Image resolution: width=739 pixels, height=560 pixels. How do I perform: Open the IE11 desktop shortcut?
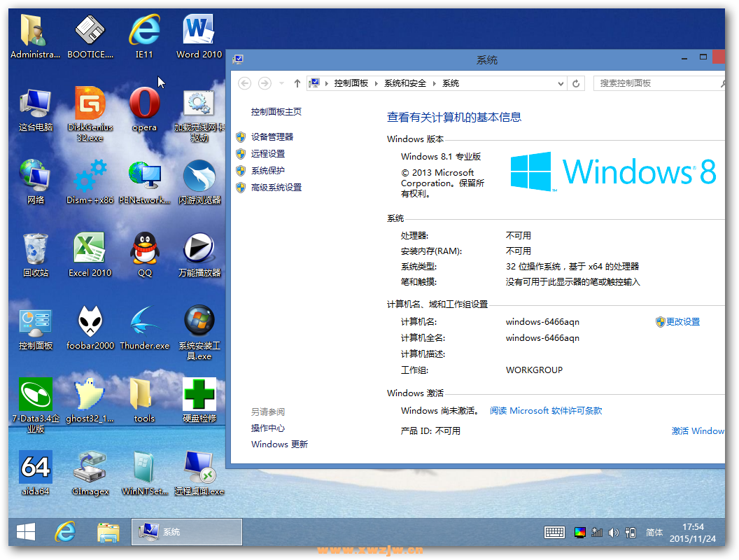[x=144, y=36]
